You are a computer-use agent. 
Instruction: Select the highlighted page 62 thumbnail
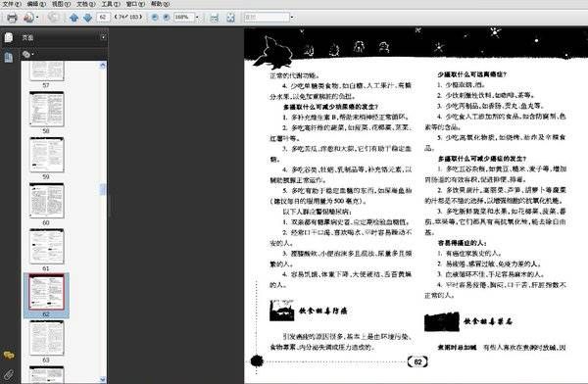tap(47, 292)
